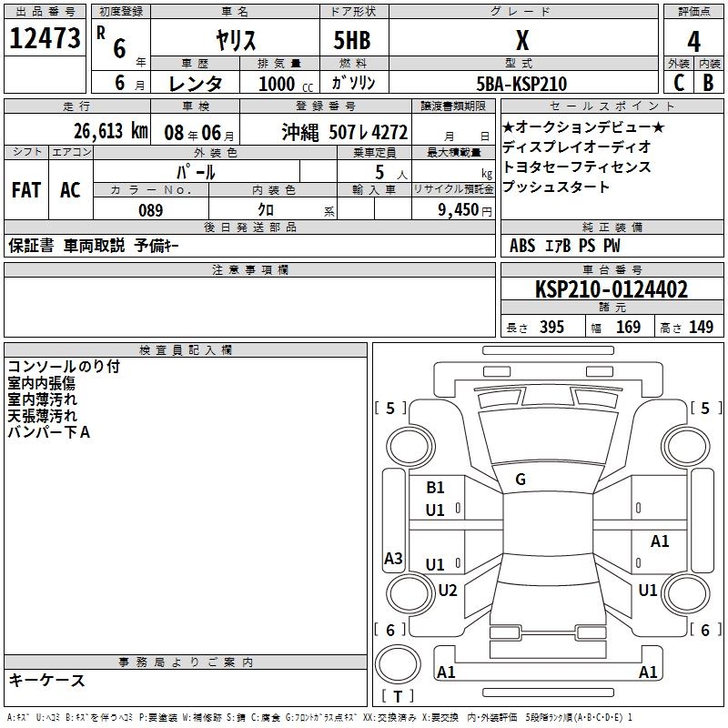Click プッシュスタート sales point
Viewport: 728px width, 728px height.
pos(556,187)
